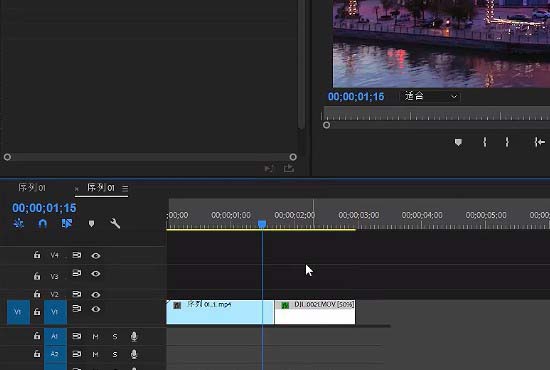Toggle lock on track V1
Viewport: 550px width, 370px height.
click(37, 311)
